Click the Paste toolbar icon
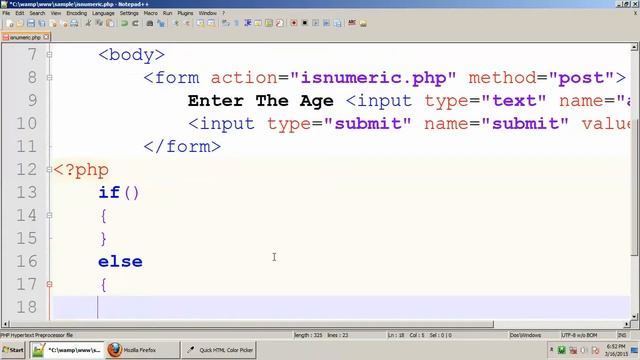 click(111, 23)
